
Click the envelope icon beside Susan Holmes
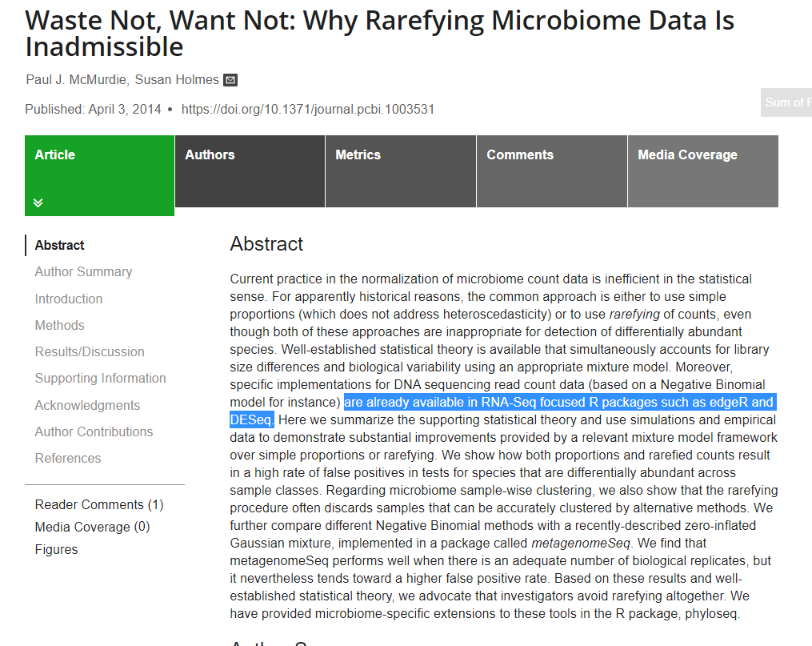pyautogui.click(x=230, y=80)
